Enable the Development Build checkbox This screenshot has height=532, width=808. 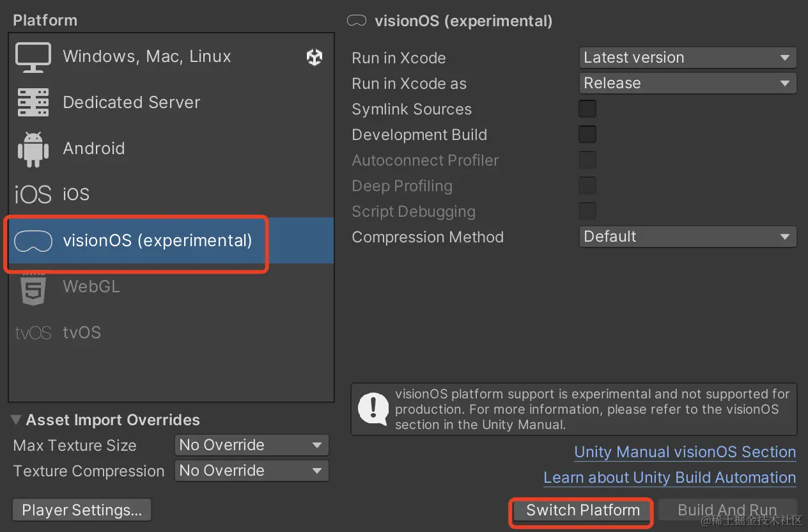point(587,134)
